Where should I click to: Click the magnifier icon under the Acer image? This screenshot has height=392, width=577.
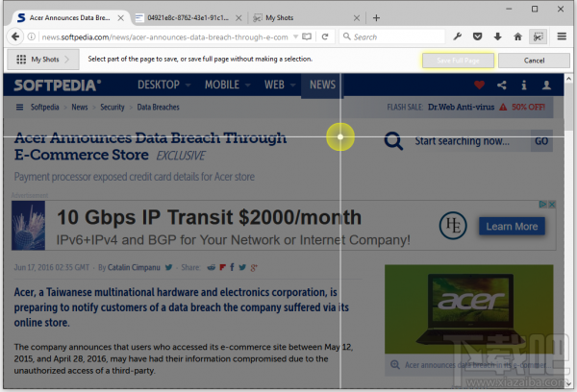[395, 365]
